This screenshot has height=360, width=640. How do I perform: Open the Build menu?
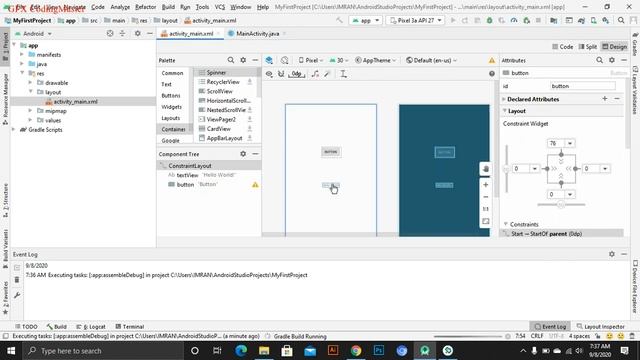168,7
